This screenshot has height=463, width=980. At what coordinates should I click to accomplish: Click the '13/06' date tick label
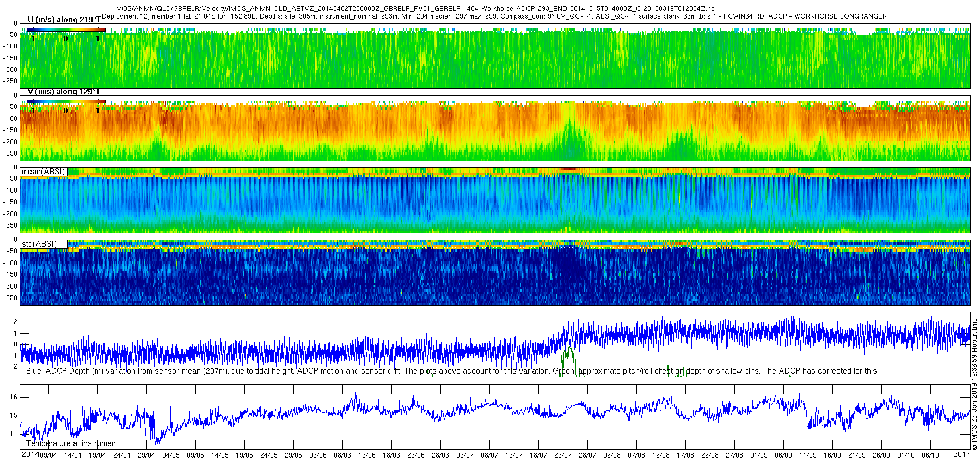[x=367, y=455]
